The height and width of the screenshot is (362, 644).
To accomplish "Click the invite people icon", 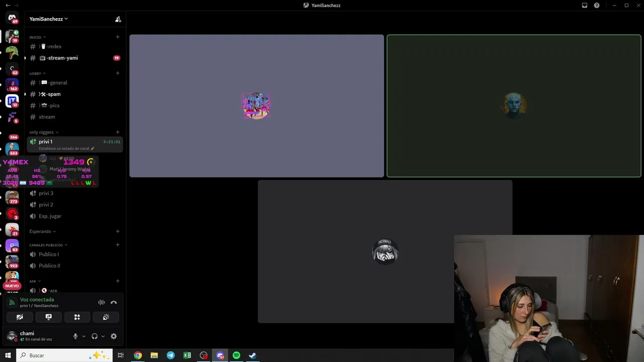I will 118,19.
